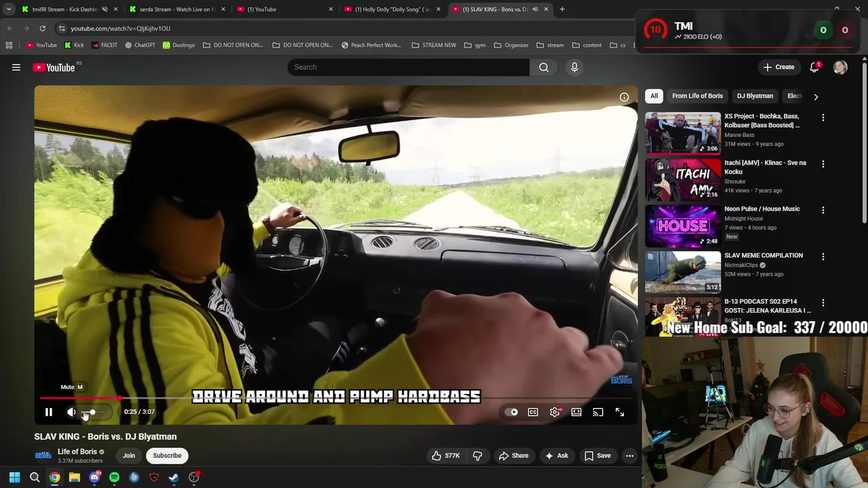Open the FACEIT bookmark

tap(104, 45)
